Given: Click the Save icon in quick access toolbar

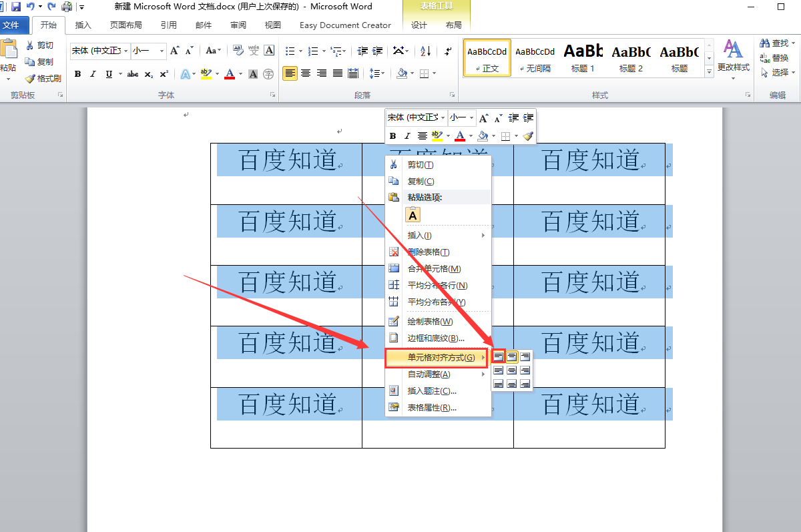Looking at the screenshot, I should [x=15, y=7].
